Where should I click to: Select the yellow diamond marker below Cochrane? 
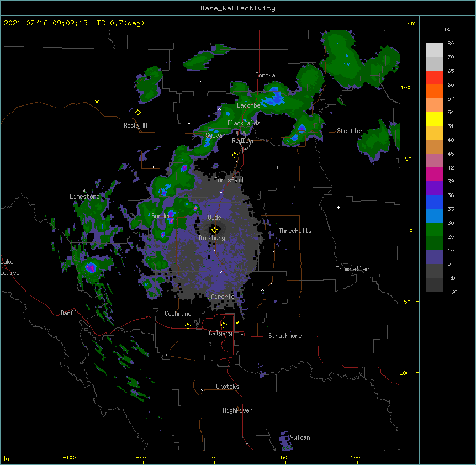tap(188, 326)
